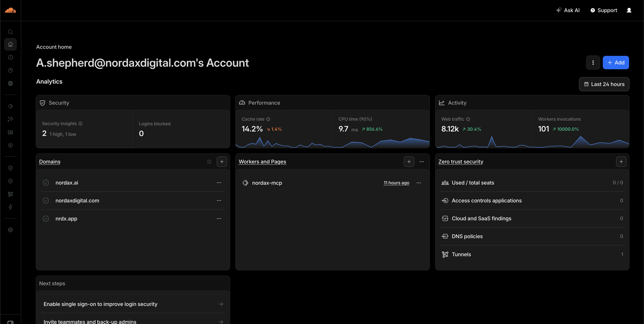
Task: Open the nordaxdigital.com overflow menu
Action: 219,200
